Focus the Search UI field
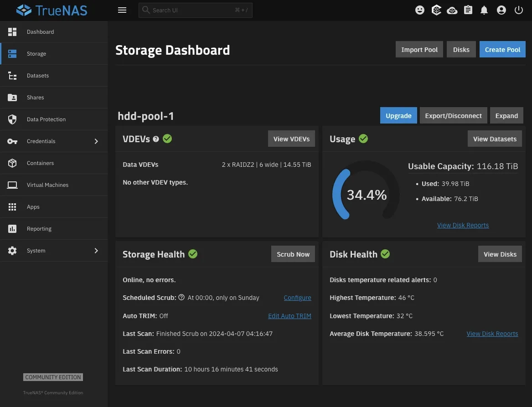This screenshot has height=407, width=532. 196,10
